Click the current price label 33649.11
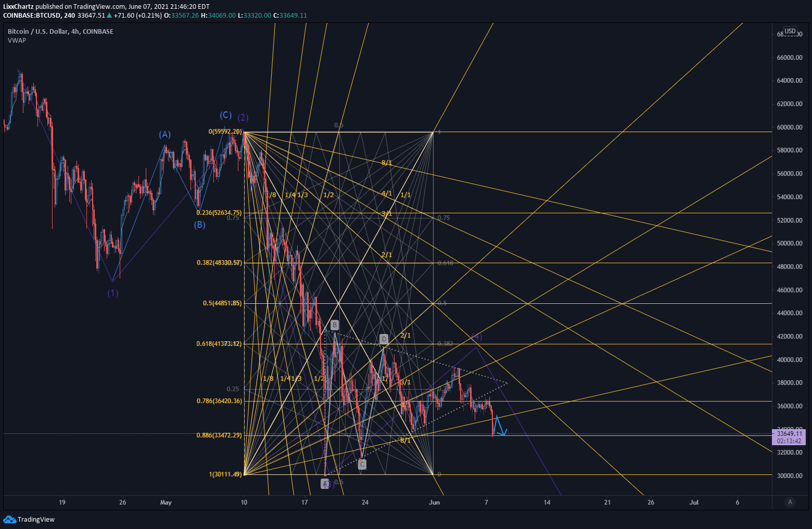Viewport: 812px width, 529px height. [x=789, y=433]
